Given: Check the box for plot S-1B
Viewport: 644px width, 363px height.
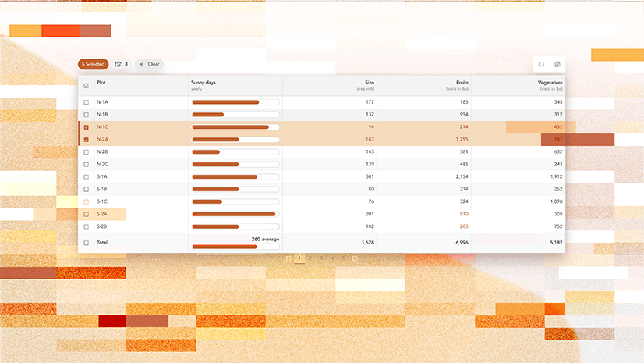Looking at the screenshot, I should tap(87, 189).
